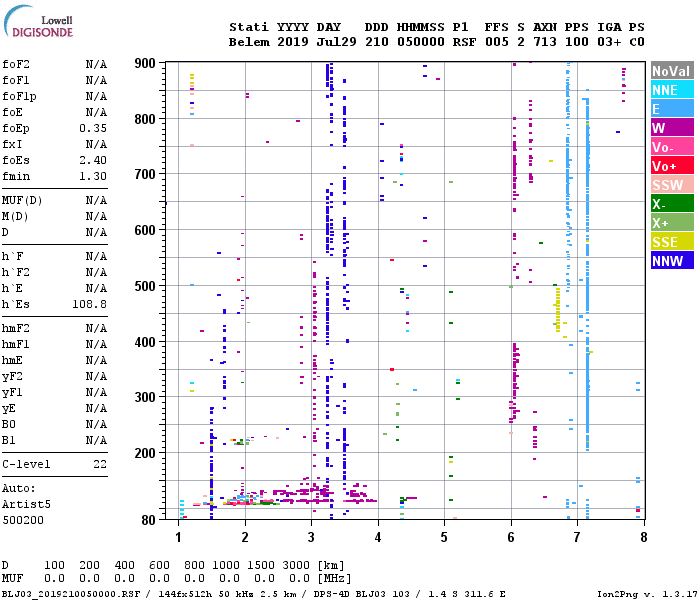This screenshot has height=600, width=700.
Task: Click the yE parameter label
Action: (9, 409)
